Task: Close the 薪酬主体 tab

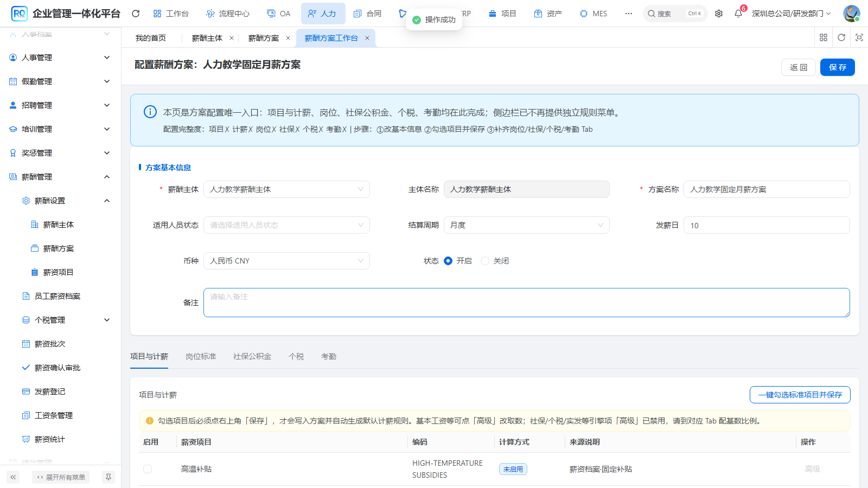Action: click(232, 38)
